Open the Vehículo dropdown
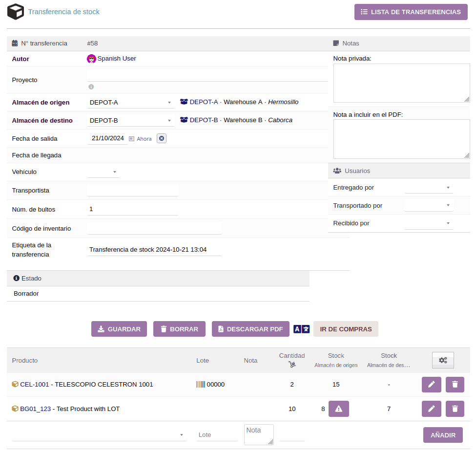This screenshot has height=455, width=476. (103, 172)
